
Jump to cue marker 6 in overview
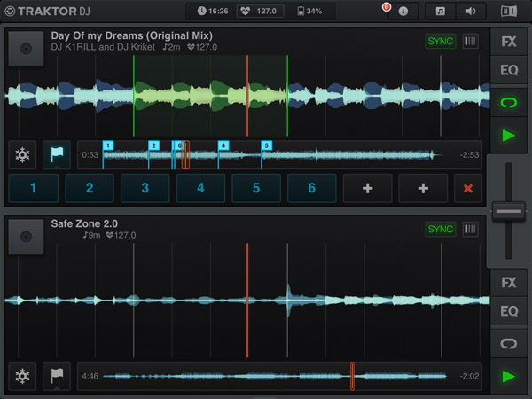coord(179,145)
